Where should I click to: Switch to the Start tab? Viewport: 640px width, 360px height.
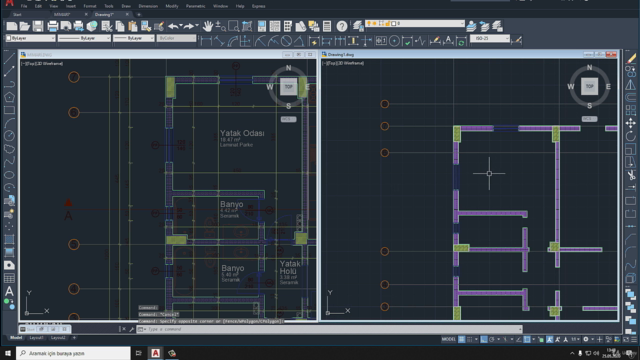coord(17,14)
